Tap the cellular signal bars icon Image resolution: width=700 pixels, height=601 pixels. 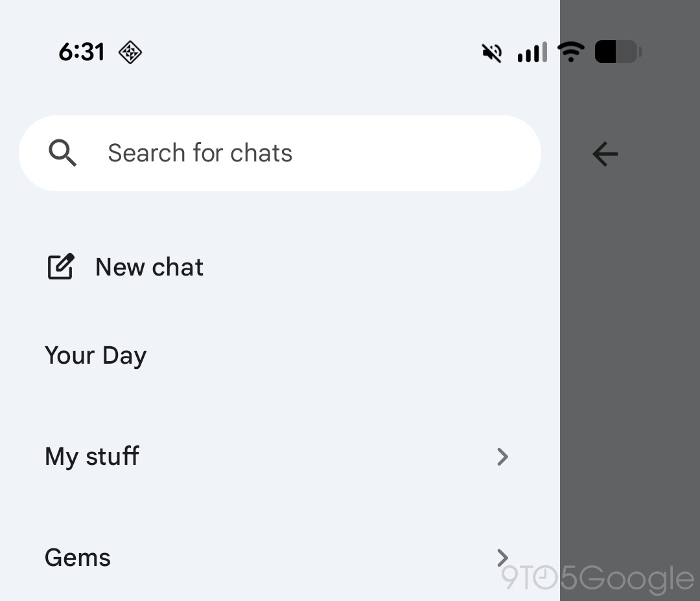point(531,52)
